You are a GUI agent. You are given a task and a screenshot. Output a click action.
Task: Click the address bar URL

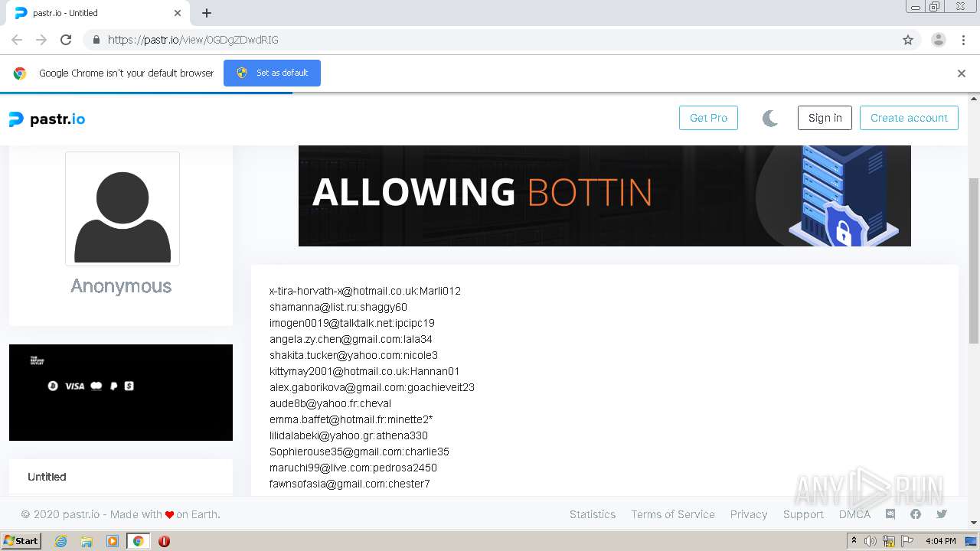(193, 40)
